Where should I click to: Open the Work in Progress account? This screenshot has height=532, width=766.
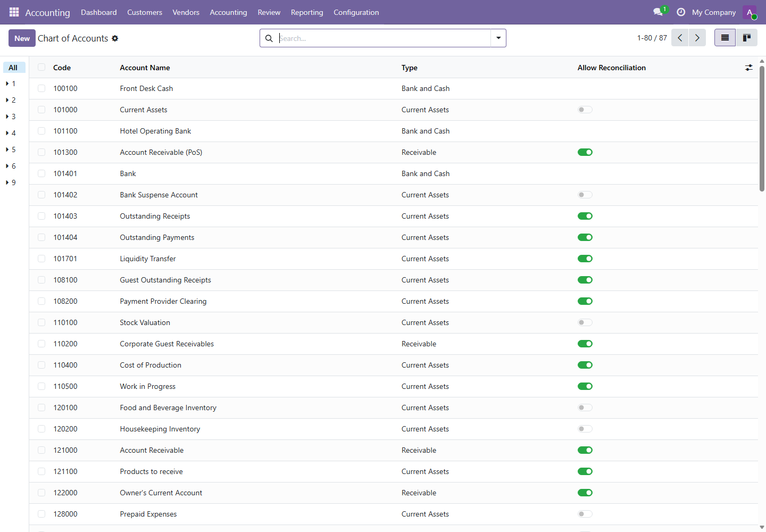pyautogui.click(x=394, y=386)
